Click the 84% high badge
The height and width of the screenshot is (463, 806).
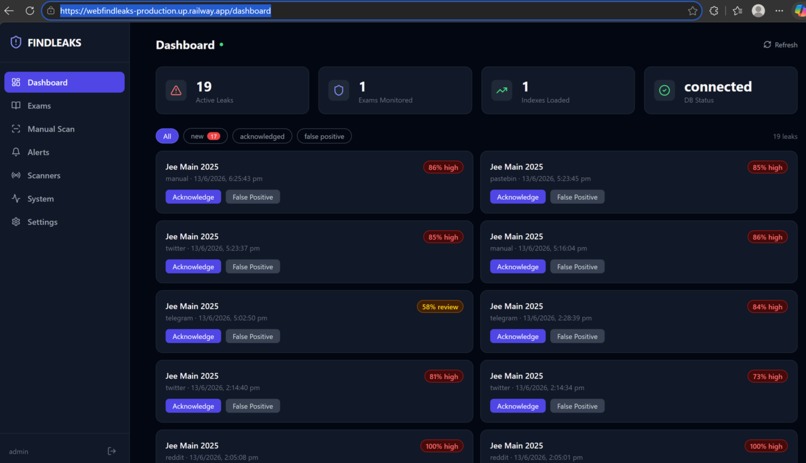coord(767,307)
